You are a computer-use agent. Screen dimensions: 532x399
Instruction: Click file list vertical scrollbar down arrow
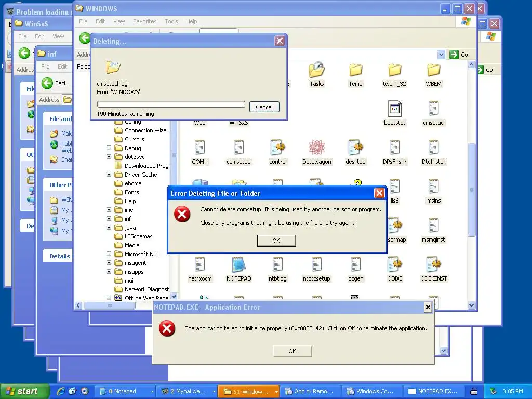[471, 305]
